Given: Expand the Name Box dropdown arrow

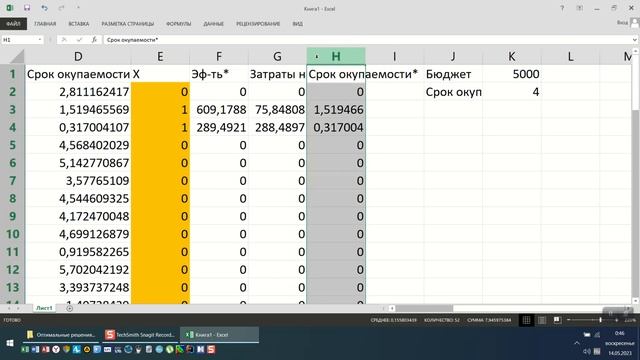Looking at the screenshot, I should 40,40.
